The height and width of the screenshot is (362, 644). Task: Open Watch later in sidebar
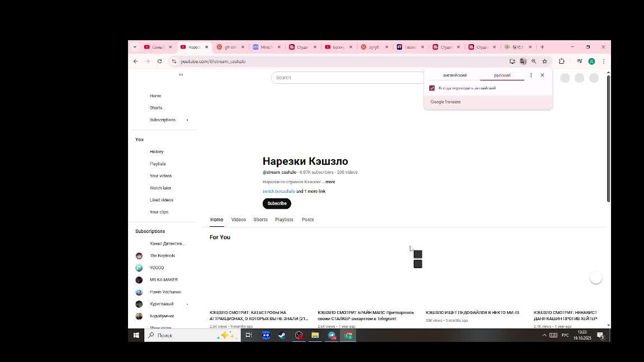tap(160, 188)
